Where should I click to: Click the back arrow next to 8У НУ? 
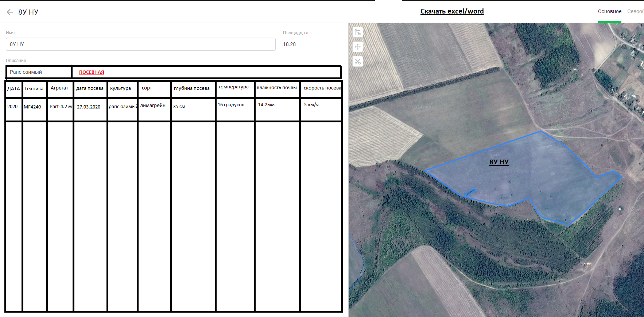pos(10,12)
